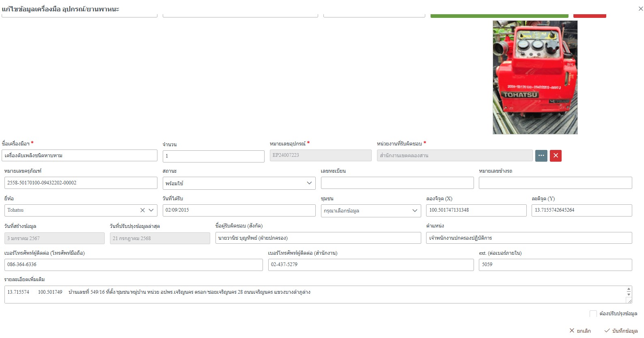Image resolution: width=644 pixels, height=338 pixels.
Task: Open the status dropdown showing พร้อมใช้
Action: pyautogui.click(x=239, y=183)
